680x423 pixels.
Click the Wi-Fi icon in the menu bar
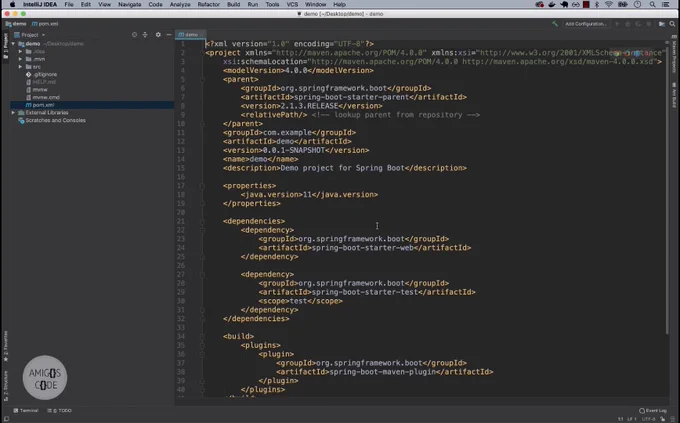609,4
